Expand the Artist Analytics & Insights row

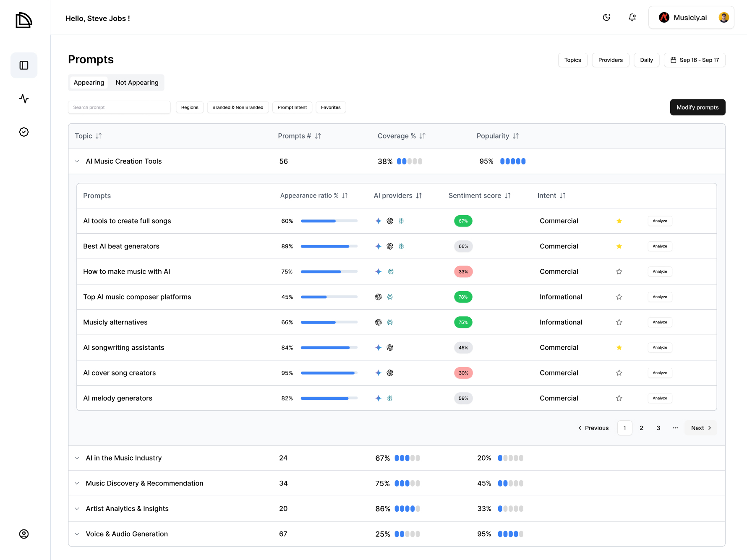point(77,509)
